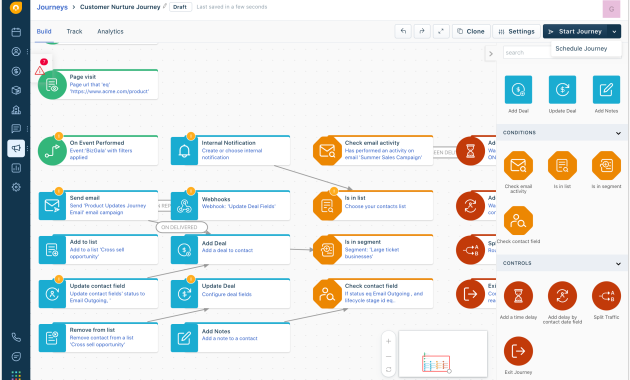Viewport: 630px width, 380px height.
Task: Click the Clone button
Action: pyautogui.click(x=471, y=31)
